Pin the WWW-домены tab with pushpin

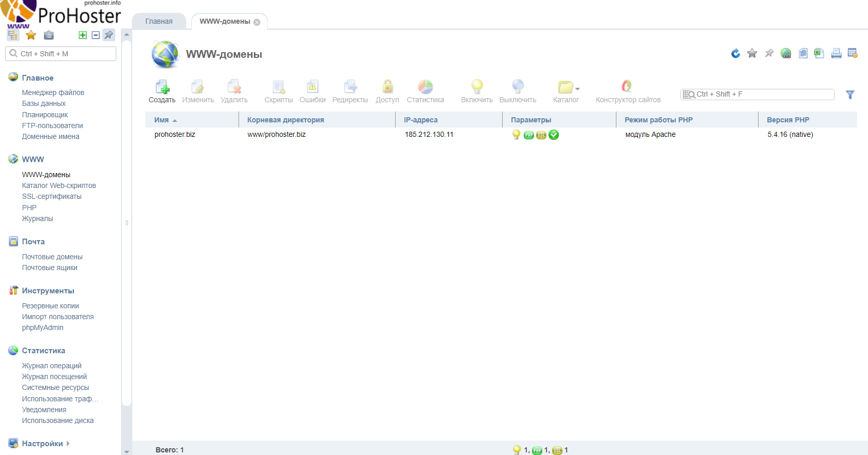coord(769,53)
